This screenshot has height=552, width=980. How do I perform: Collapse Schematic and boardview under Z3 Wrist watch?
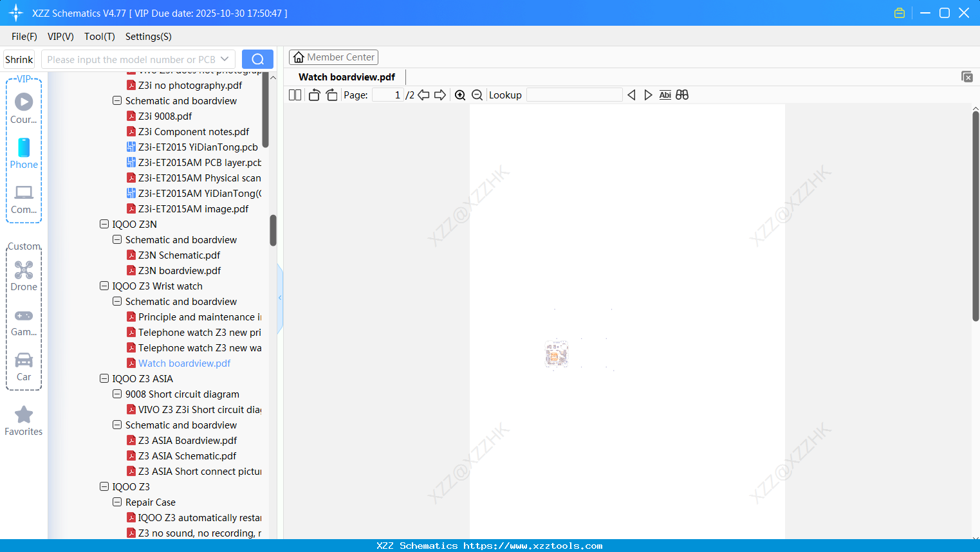117,302
